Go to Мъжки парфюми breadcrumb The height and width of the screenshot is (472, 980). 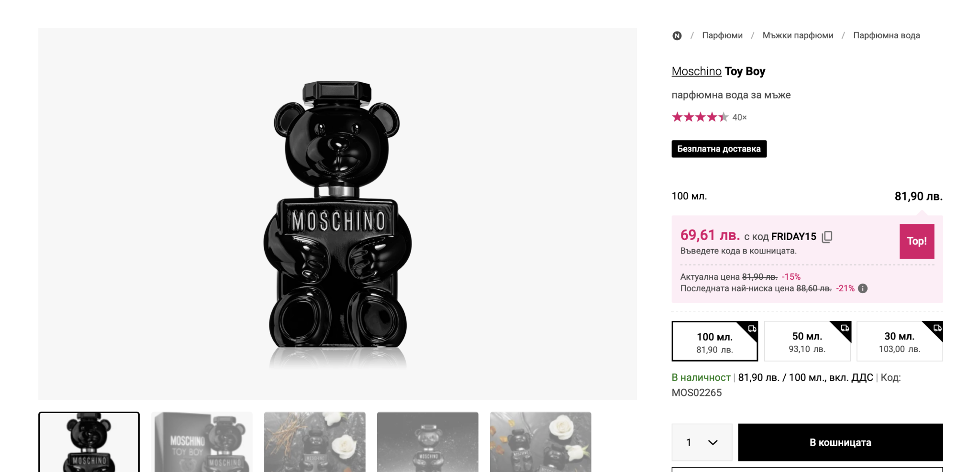[798, 35]
